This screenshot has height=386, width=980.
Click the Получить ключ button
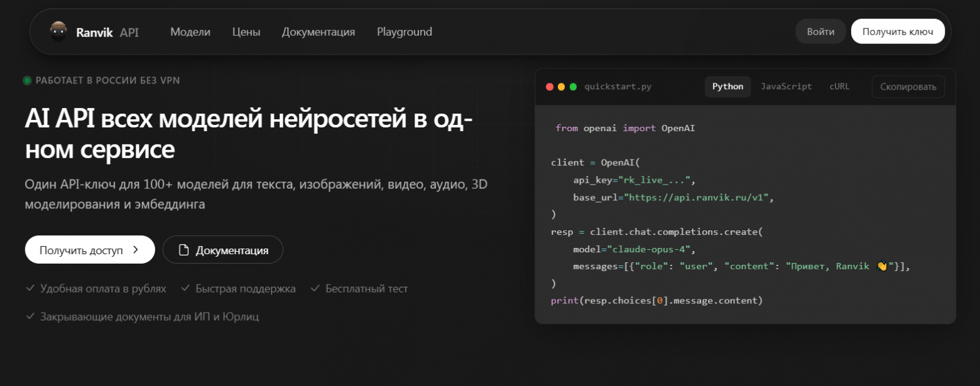click(898, 31)
